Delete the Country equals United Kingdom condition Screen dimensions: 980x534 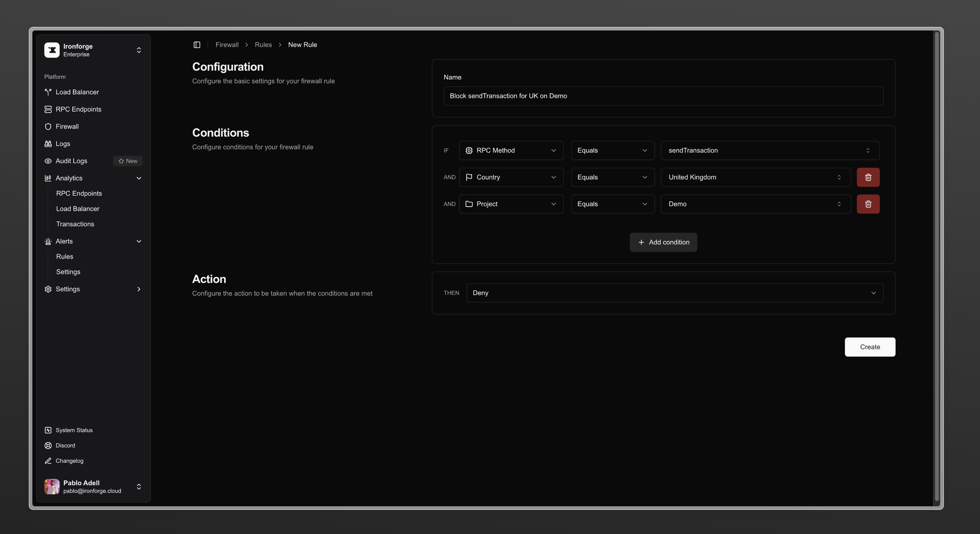click(x=868, y=177)
